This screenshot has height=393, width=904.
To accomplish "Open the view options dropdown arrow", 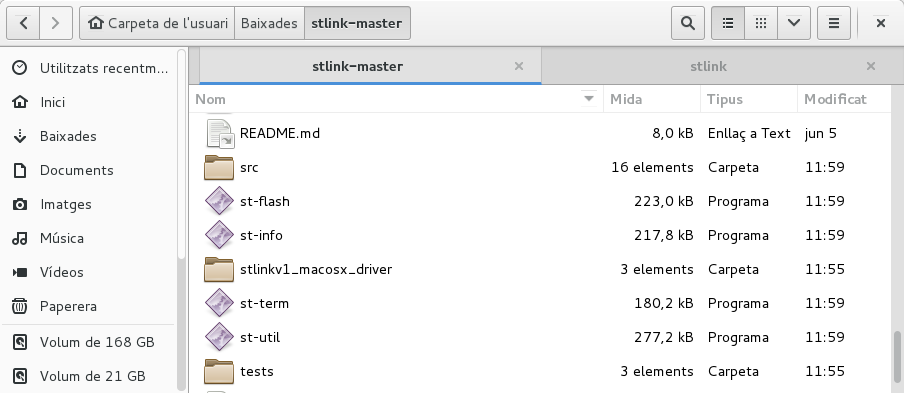I will click(x=794, y=23).
